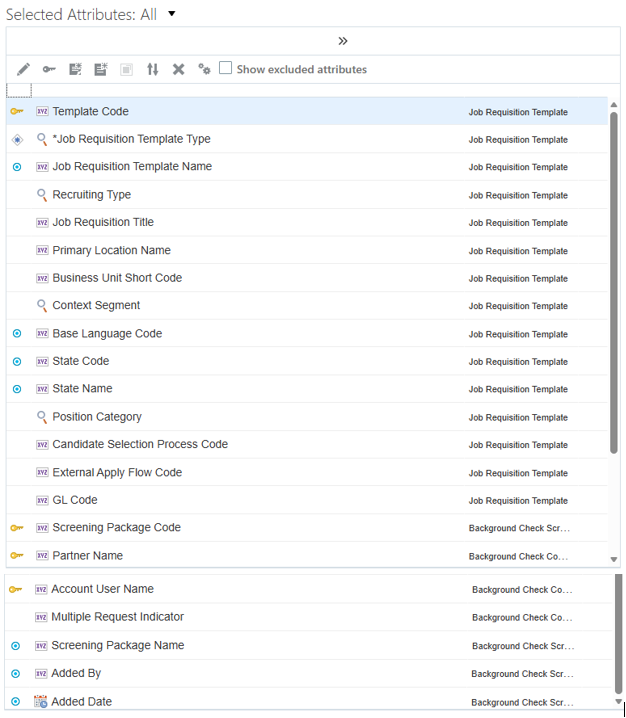Screen dimensions: 626x718
Task: Click the gears advanced options icon
Action: pyautogui.click(x=204, y=69)
